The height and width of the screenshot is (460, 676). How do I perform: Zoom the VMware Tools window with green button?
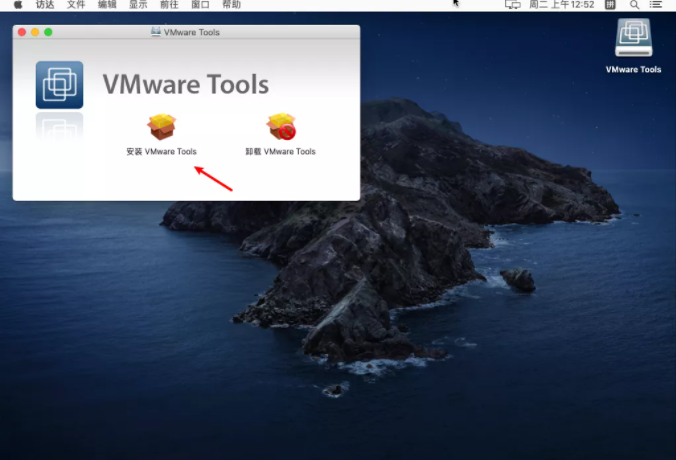point(48,32)
